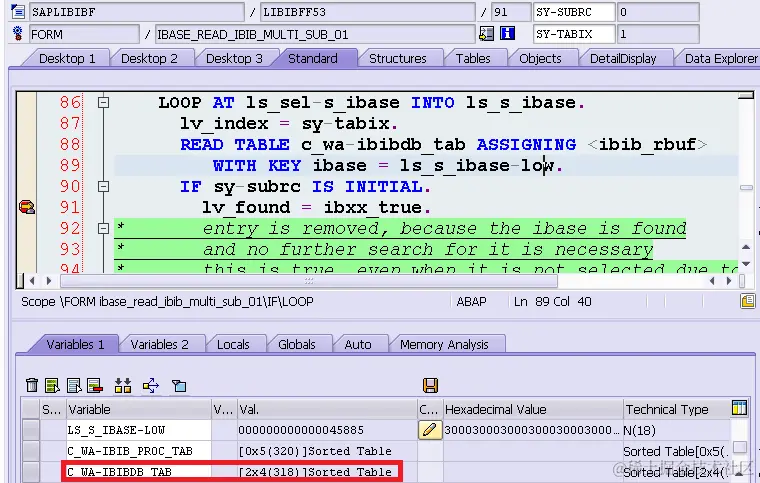Collapse the LOOP block at line 86
The height and width of the screenshot is (483, 760).
(103, 103)
